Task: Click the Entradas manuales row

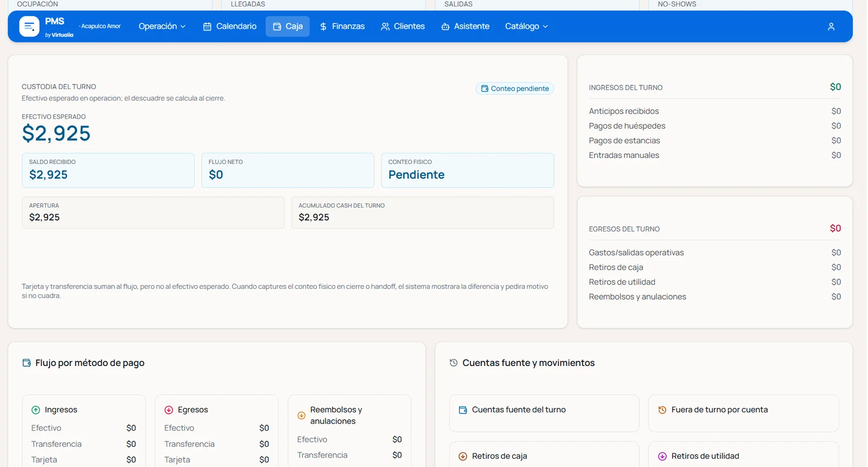Action: 715,155
